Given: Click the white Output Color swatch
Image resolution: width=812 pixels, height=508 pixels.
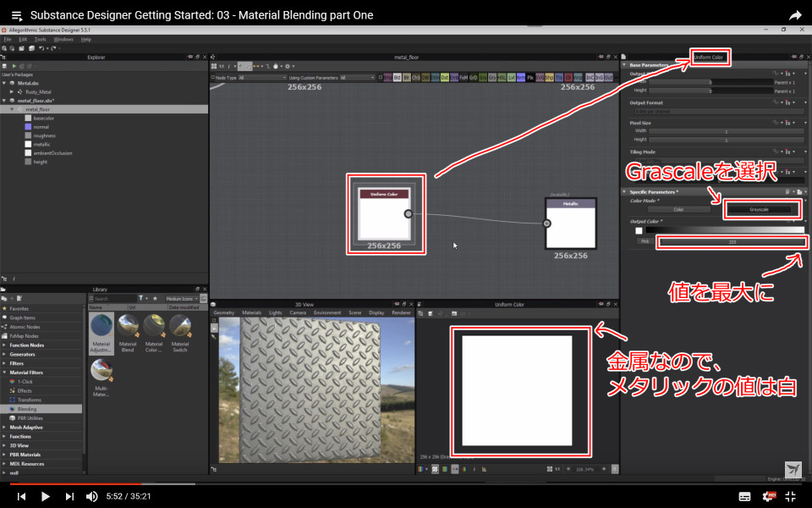Looking at the screenshot, I should [x=639, y=230].
